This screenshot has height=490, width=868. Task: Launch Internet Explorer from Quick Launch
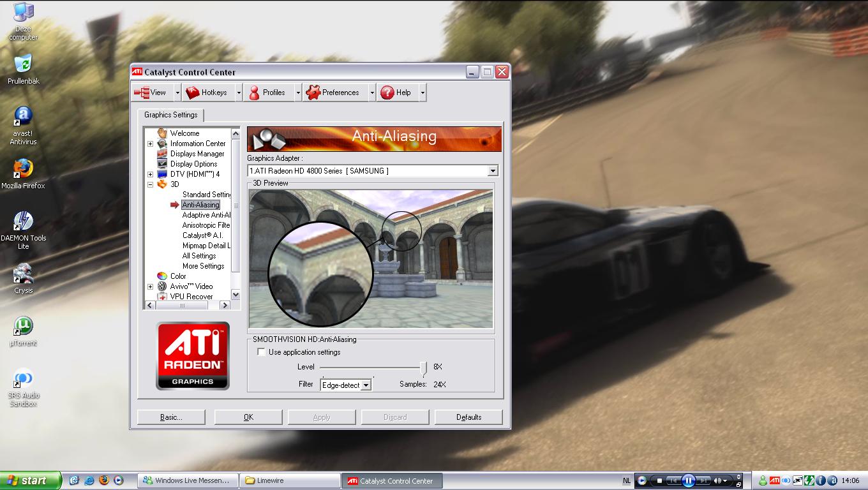(89, 480)
